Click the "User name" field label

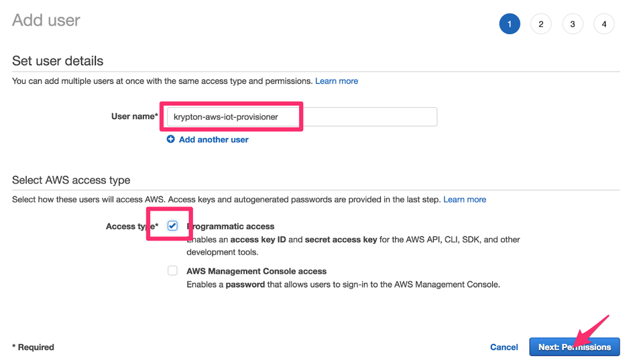click(134, 117)
